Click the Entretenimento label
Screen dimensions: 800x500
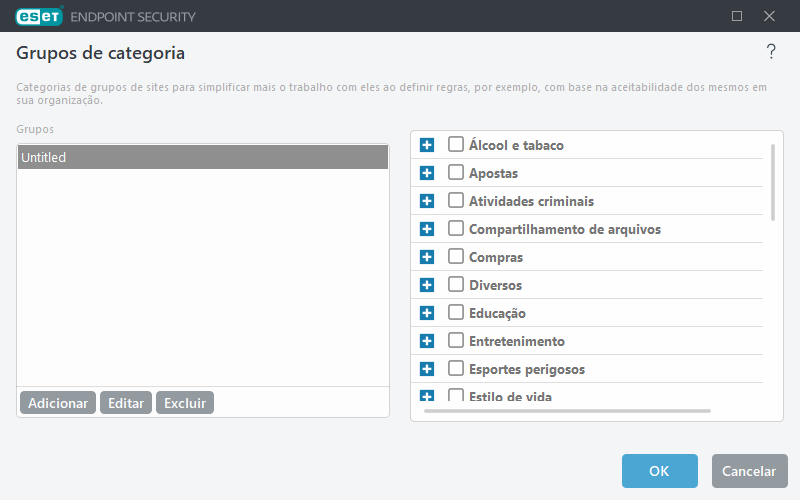tap(517, 341)
